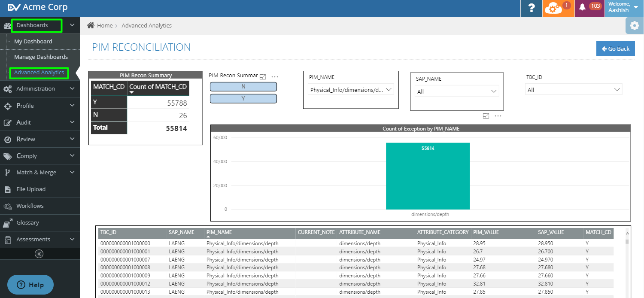
Task: Toggle the Y slicer button
Action: [x=243, y=98]
